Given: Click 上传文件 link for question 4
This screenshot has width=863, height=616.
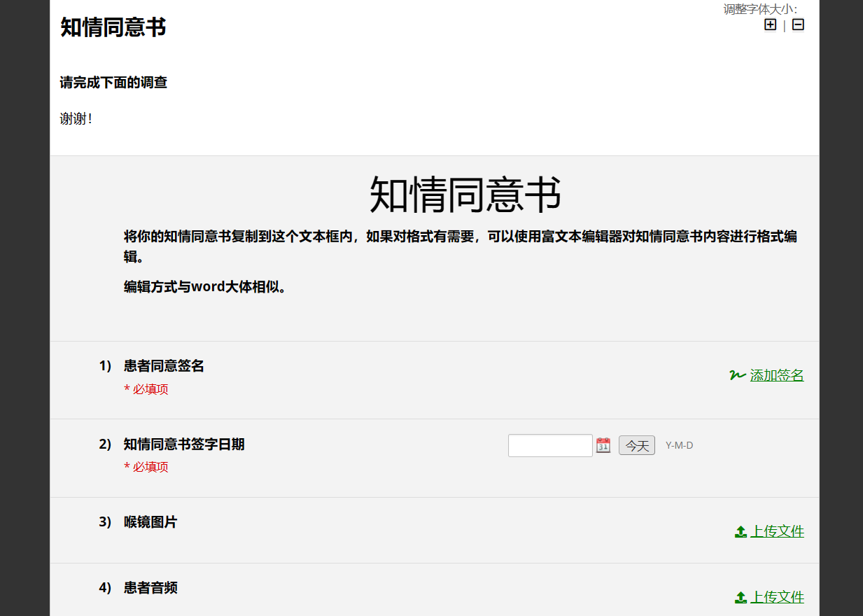Looking at the screenshot, I should click(x=778, y=597).
